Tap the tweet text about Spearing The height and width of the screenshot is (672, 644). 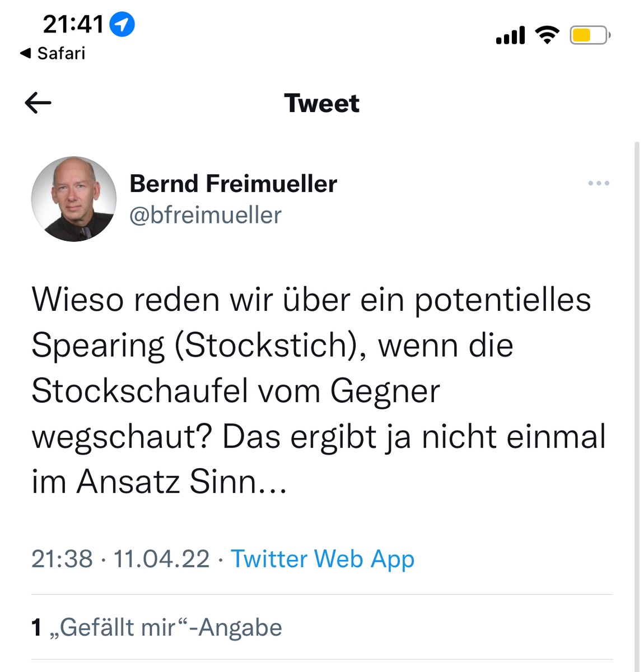click(x=319, y=390)
